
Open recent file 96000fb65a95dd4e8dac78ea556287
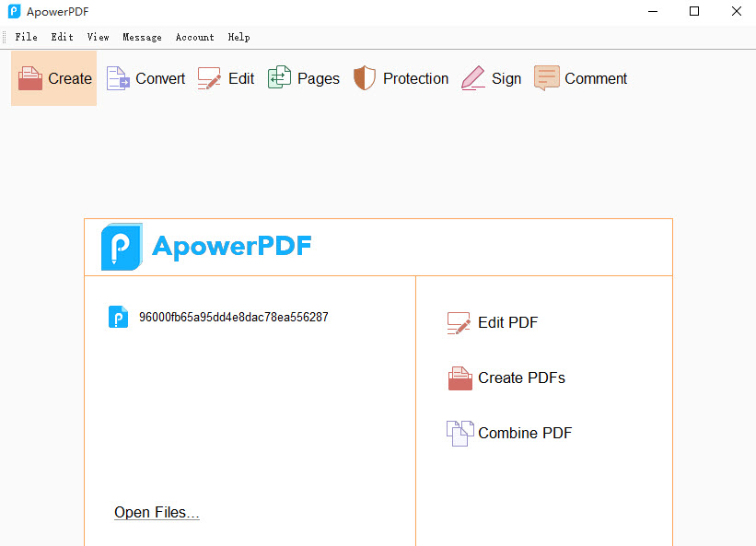tap(218, 317)
